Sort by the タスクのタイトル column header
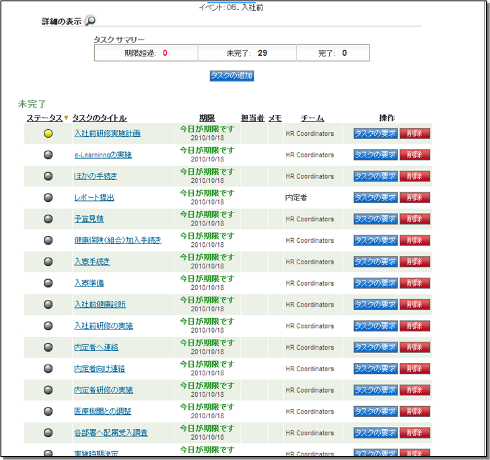Screen dimensions: 490x460 click(x=100, y=118)
